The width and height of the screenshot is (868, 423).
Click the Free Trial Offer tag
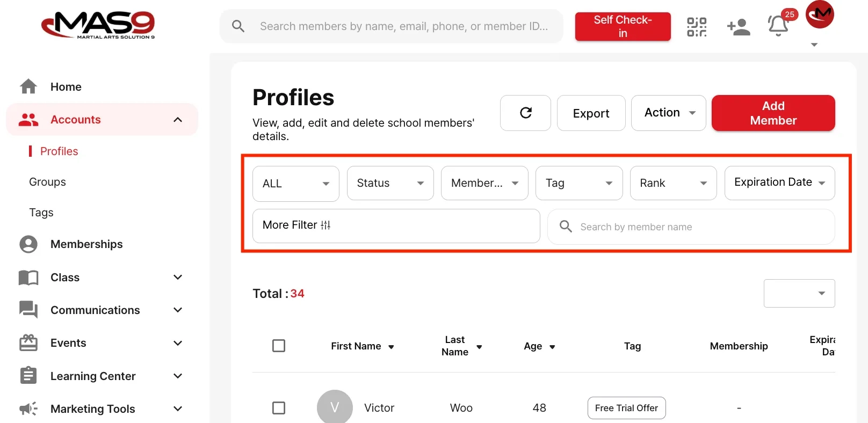click(626, 408)
